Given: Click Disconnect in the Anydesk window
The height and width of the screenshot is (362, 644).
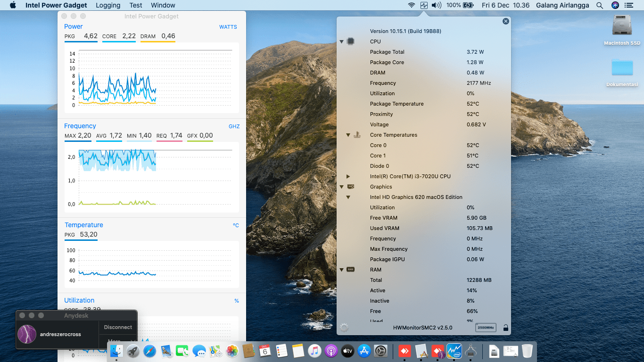Looking at the screenshot, I should tap(118, 327).
